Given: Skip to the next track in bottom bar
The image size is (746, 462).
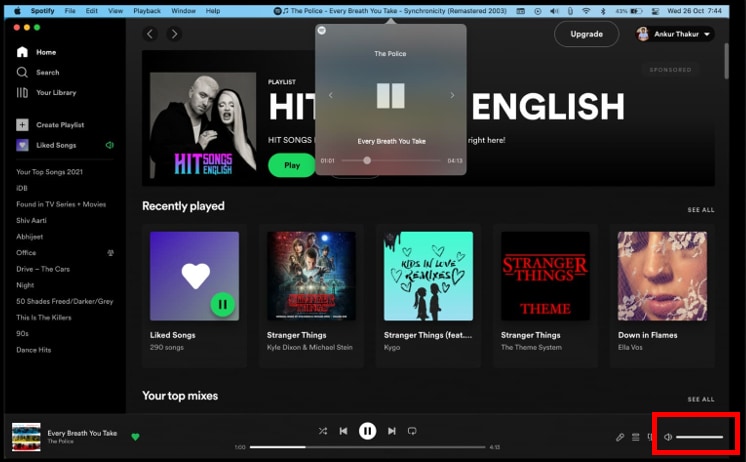Looking at the screenshot, I should coord(392,431).
